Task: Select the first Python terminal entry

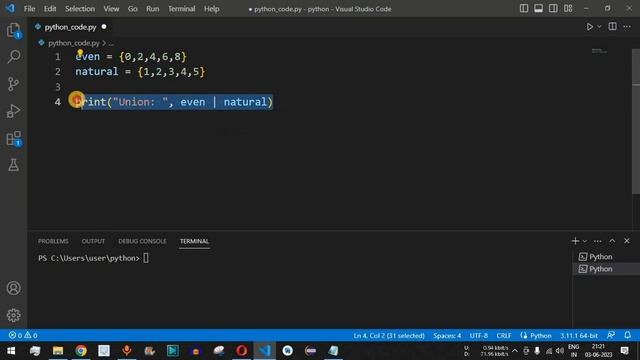Action: (606, 257)
